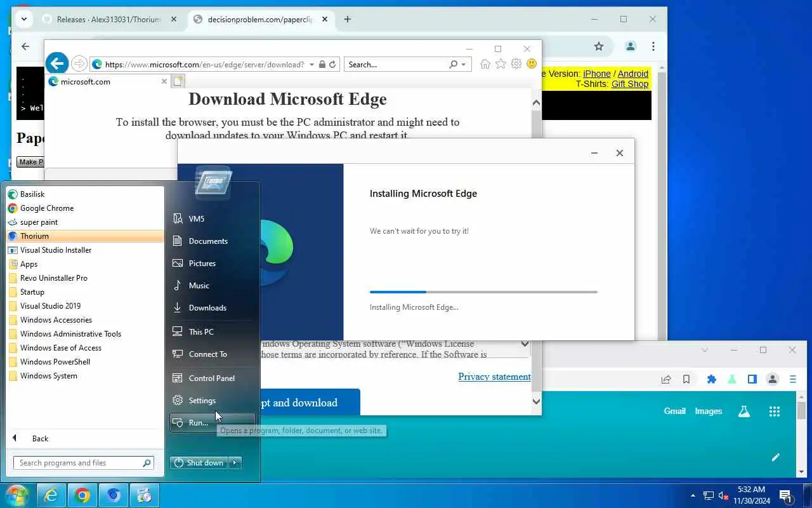Click Internet Explorer back arrow button
Screen dimensions: 812x508
57,63
